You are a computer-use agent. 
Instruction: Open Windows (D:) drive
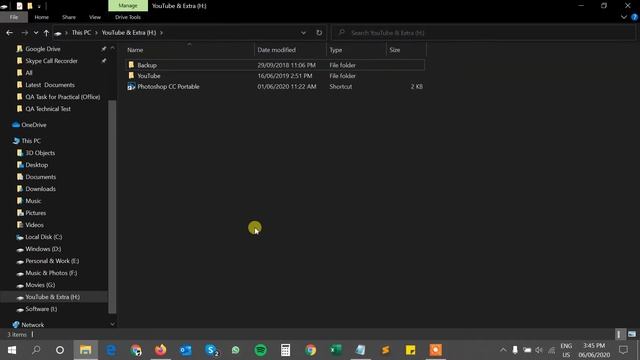point(43,249)
